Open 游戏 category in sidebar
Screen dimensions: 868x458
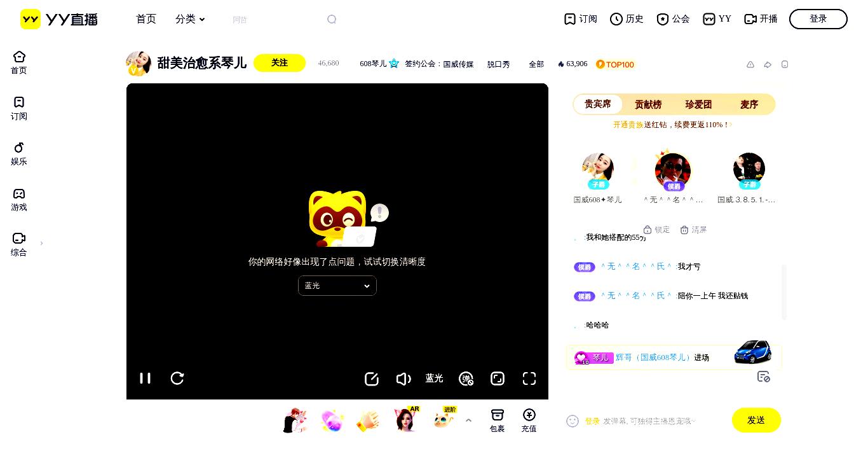[19, 199]
